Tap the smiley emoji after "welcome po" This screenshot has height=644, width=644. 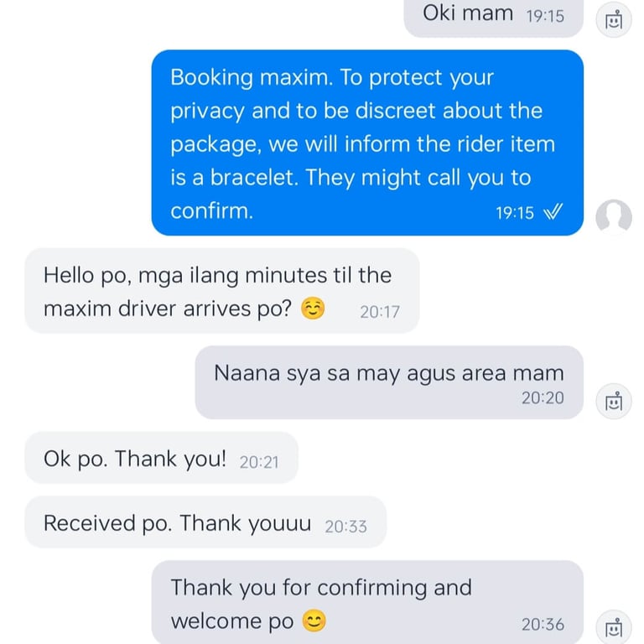[314, 621]
